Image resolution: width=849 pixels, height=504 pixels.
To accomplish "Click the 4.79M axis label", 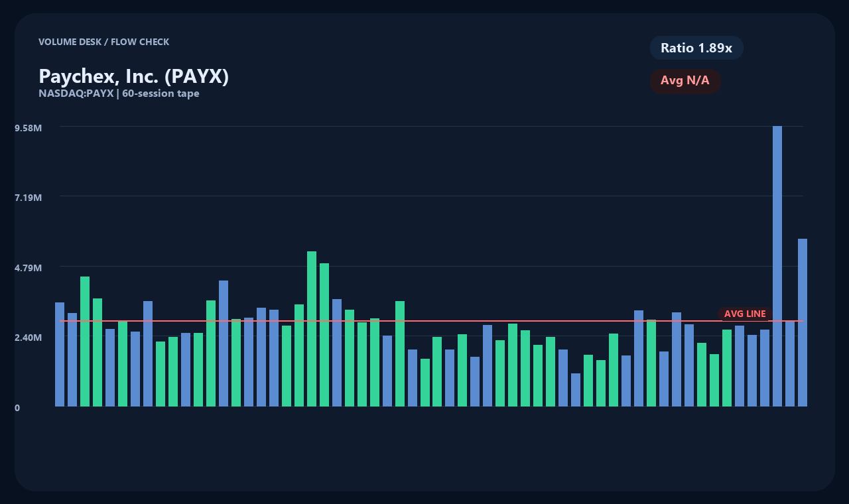I will point(29,268).
